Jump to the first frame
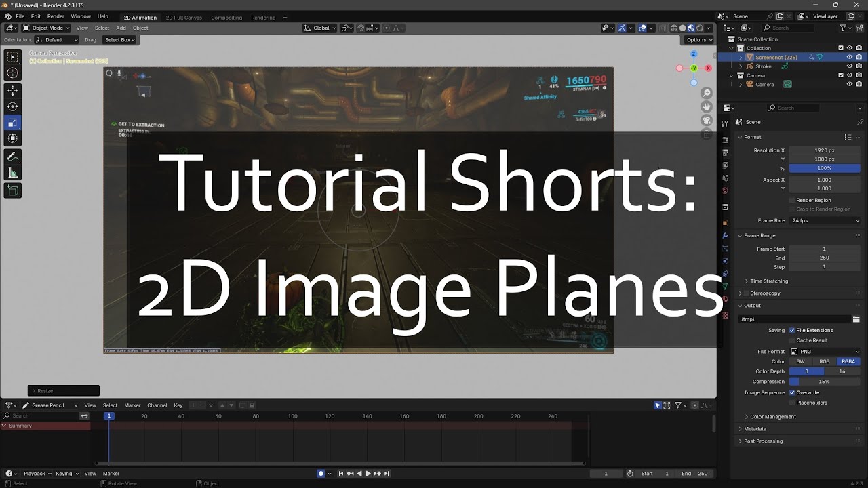The height and width of the screenshot is (488, 868). tap(341, 474)
